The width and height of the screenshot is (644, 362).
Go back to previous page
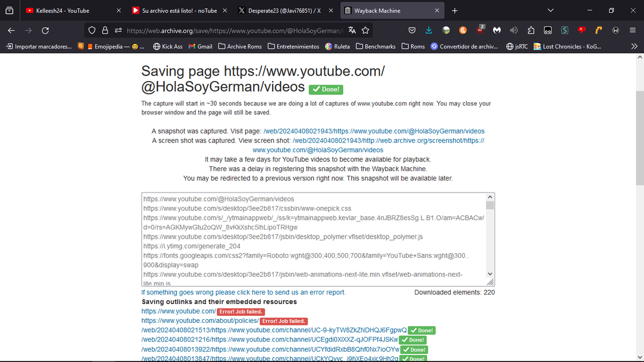tap(11, 31)
